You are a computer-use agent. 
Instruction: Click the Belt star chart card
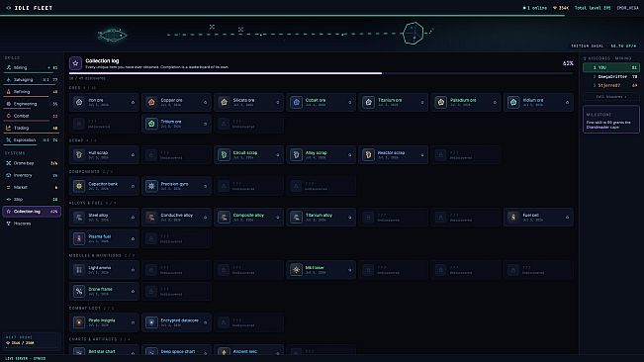(x=104, y=351)
